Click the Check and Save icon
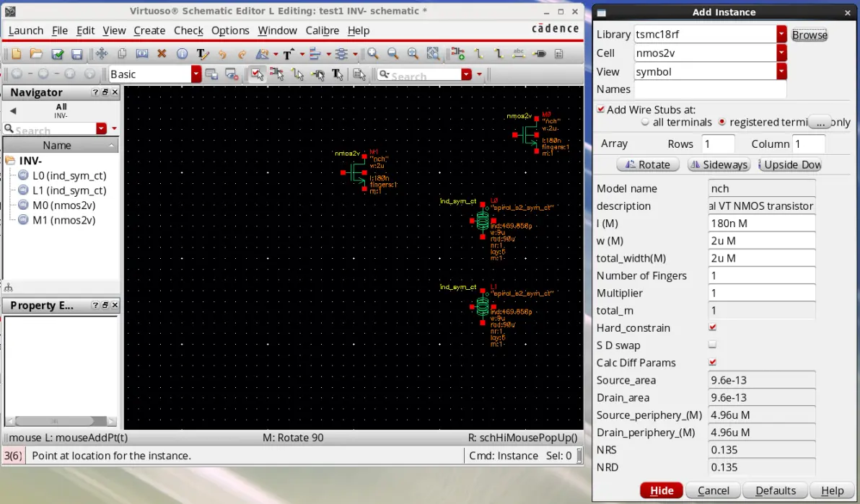The image size is (860, 504). pos(57,54)
